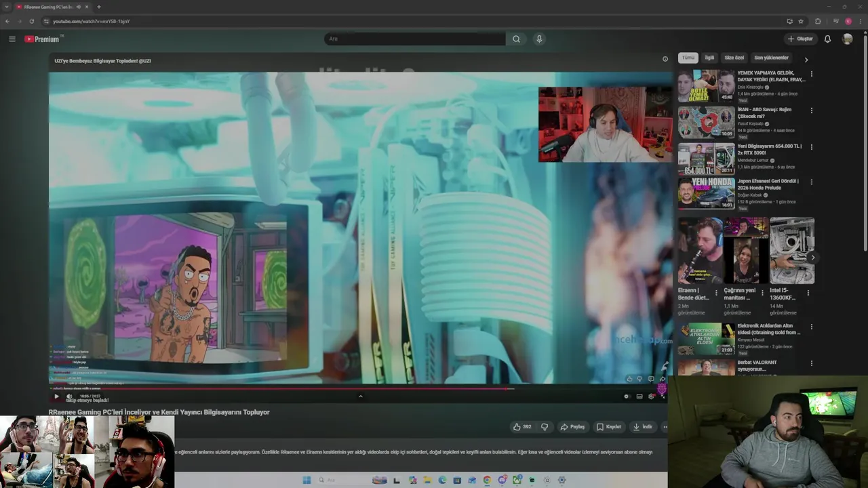This screenshot has height=488, width=868.
Task: Open the notifications bell
Action: point(827,39)
